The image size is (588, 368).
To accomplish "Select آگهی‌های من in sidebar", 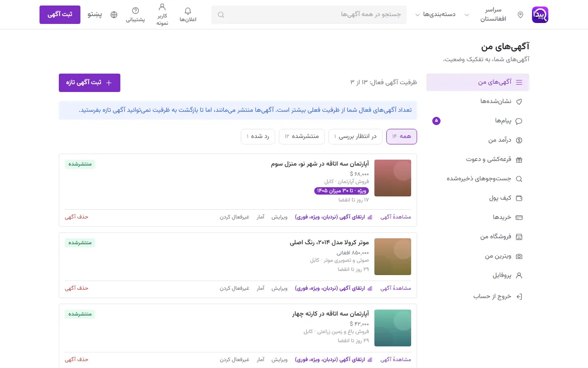I will pos(478,82).
